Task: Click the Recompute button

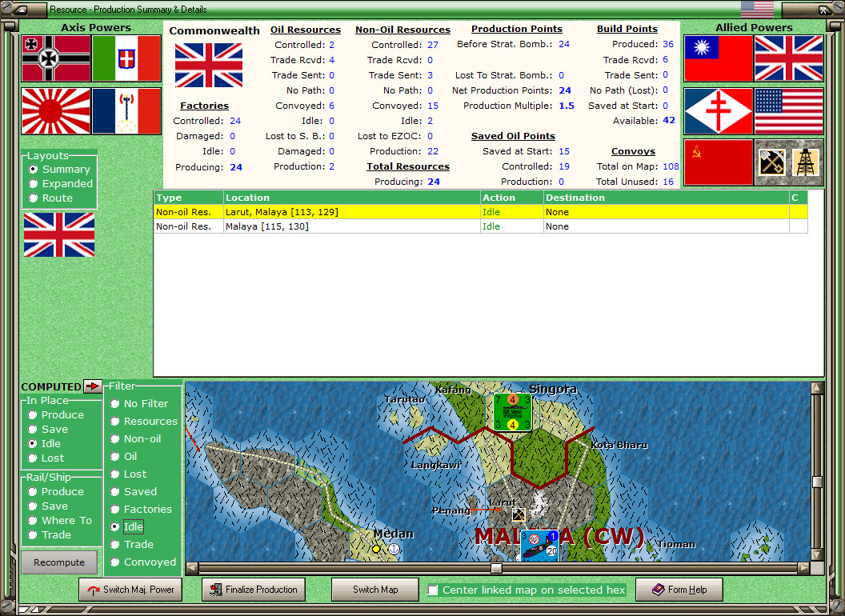Action: [x=59, y=562]
